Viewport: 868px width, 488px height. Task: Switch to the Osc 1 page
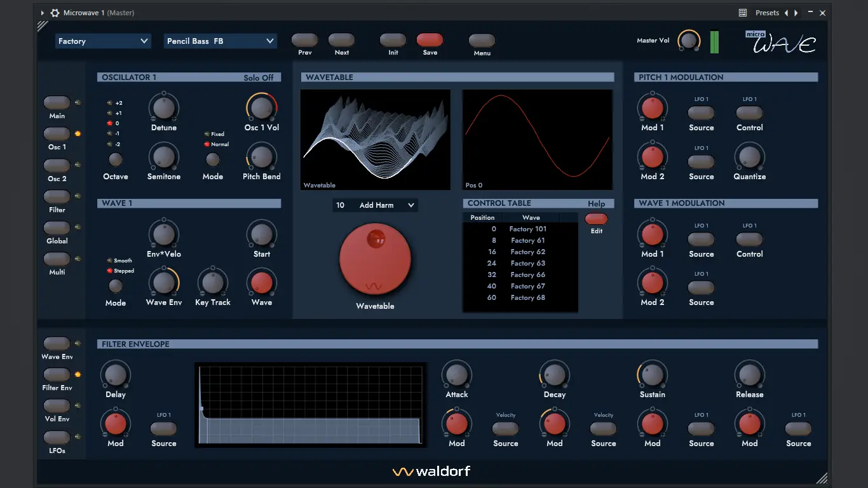(57, 133)
